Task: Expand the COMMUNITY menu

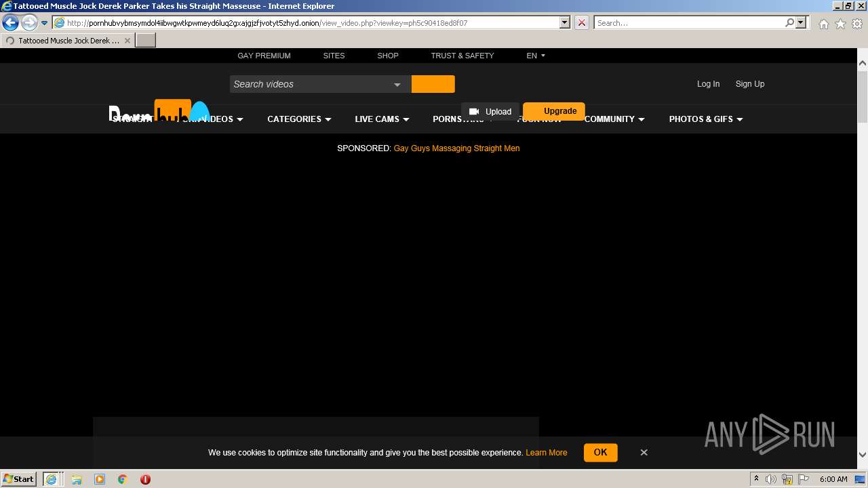Action: 614,119
